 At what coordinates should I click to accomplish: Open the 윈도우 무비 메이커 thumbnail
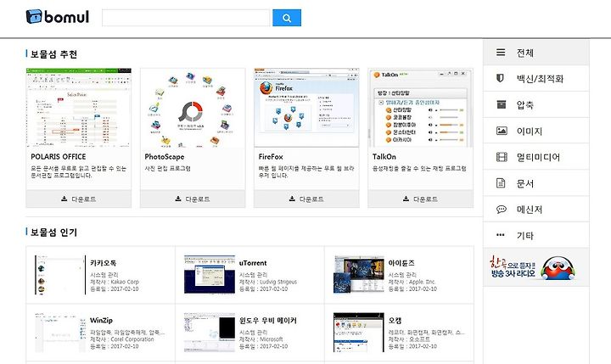coord(210,332)
